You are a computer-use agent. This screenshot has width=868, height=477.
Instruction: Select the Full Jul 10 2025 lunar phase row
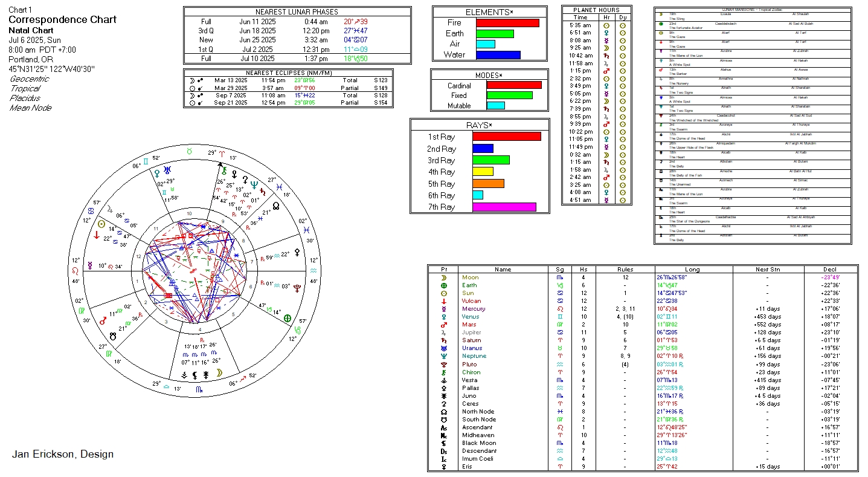[297, 59]
